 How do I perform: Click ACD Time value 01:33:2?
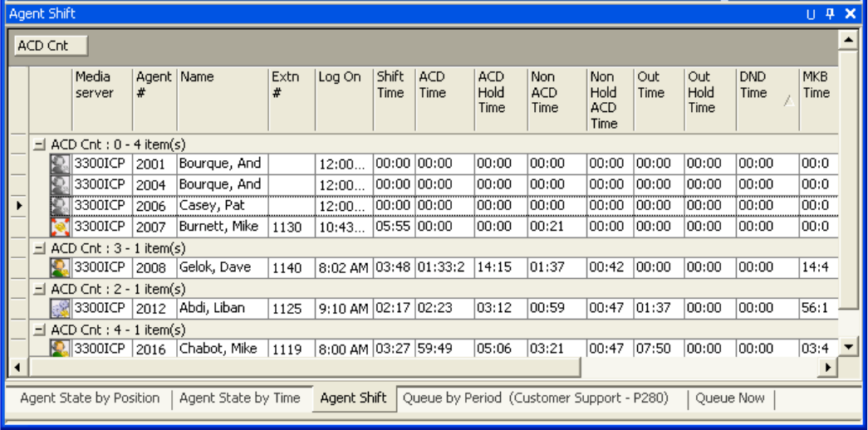click(x=444, y=268)
